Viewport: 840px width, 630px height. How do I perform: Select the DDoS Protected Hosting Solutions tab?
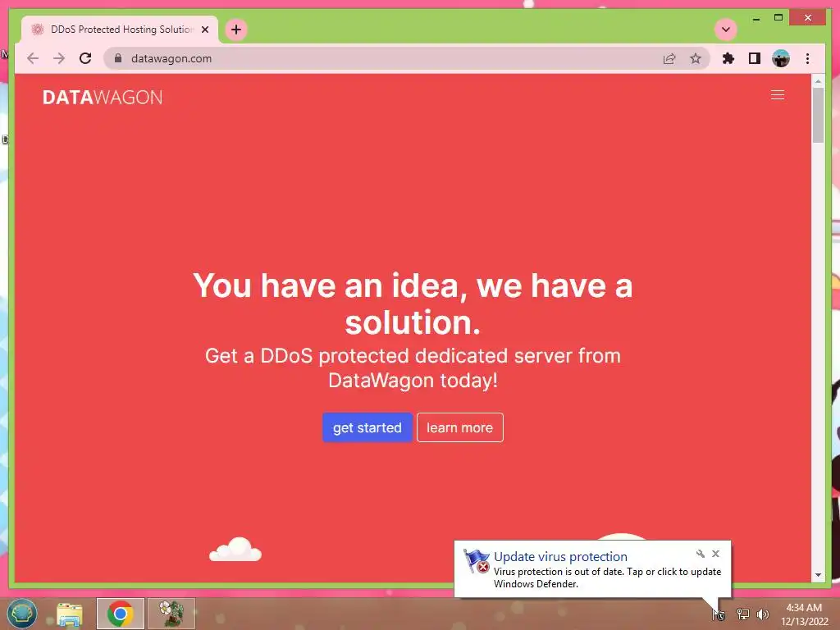coord(120,30)
